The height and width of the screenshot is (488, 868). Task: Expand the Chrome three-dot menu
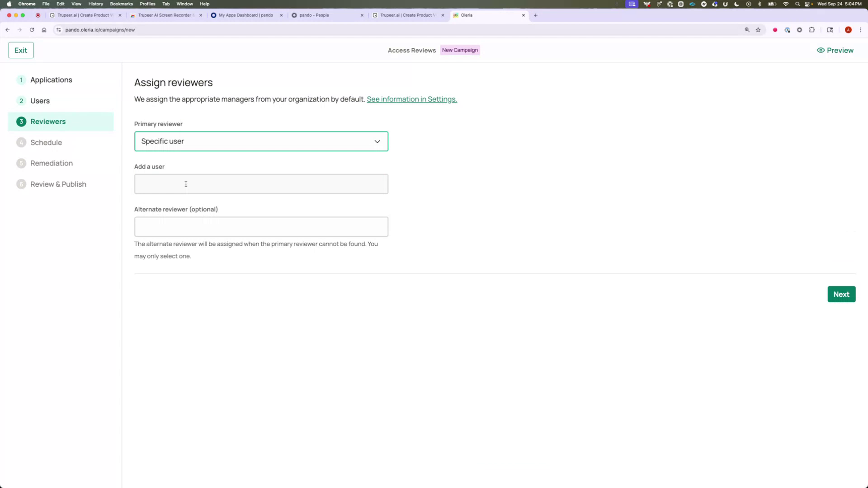pos(860,30)
